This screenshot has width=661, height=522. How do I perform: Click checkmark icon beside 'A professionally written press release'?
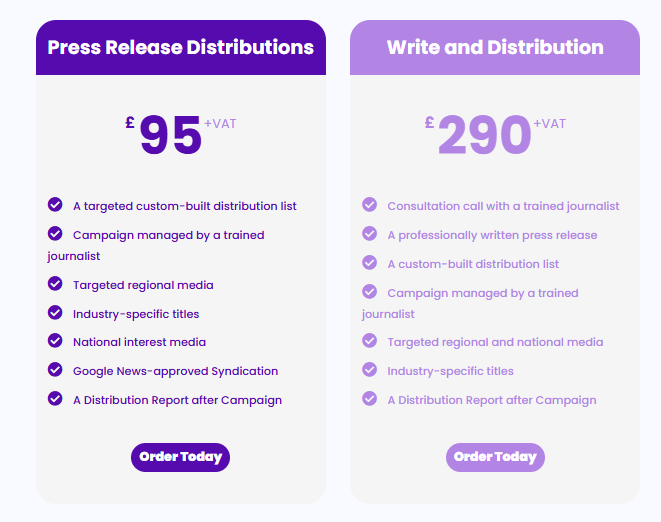point(369,234)
